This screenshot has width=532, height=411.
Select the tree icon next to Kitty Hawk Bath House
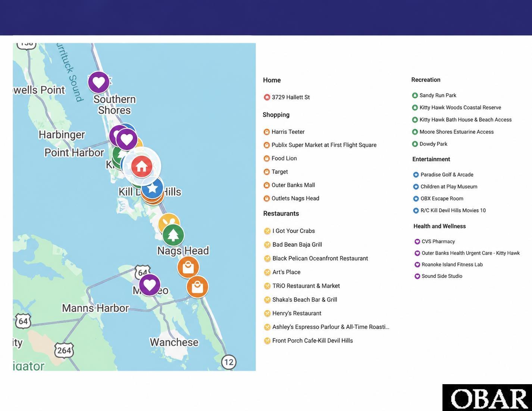click(x=415, y=120)
